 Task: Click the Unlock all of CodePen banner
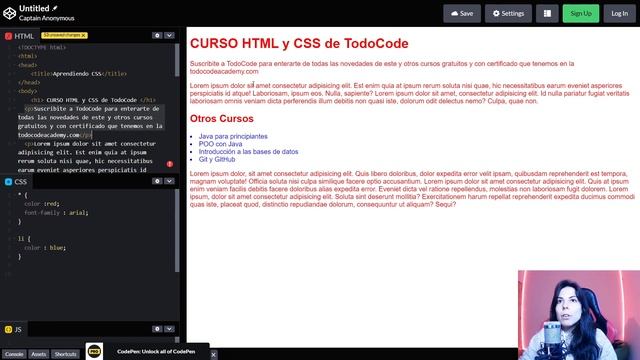[x=156, y=351]
